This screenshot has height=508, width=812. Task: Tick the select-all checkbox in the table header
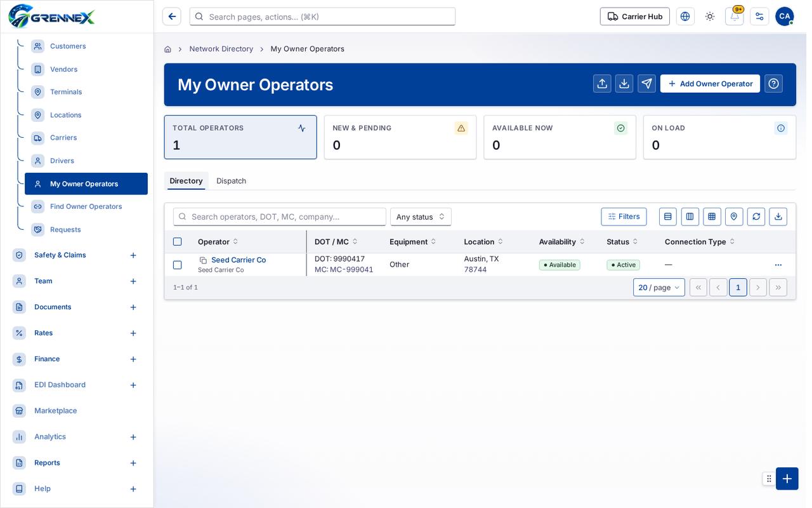(x=178, y=242)
